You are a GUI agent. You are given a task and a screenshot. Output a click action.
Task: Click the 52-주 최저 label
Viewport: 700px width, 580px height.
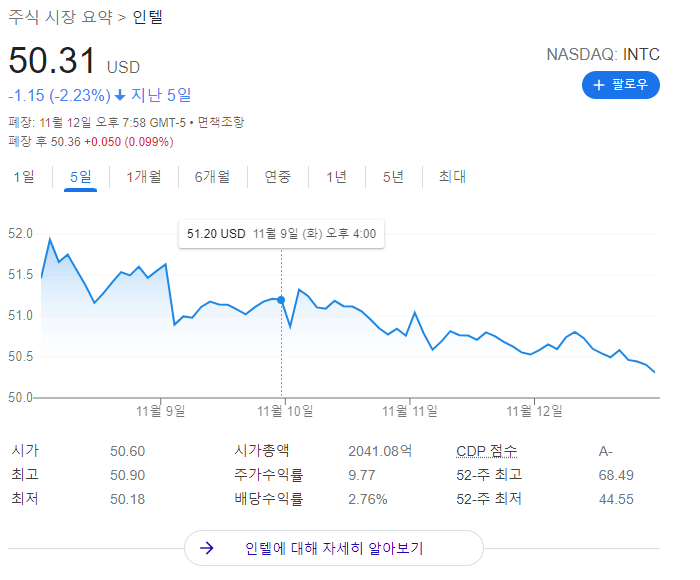(x=489, y=499)
